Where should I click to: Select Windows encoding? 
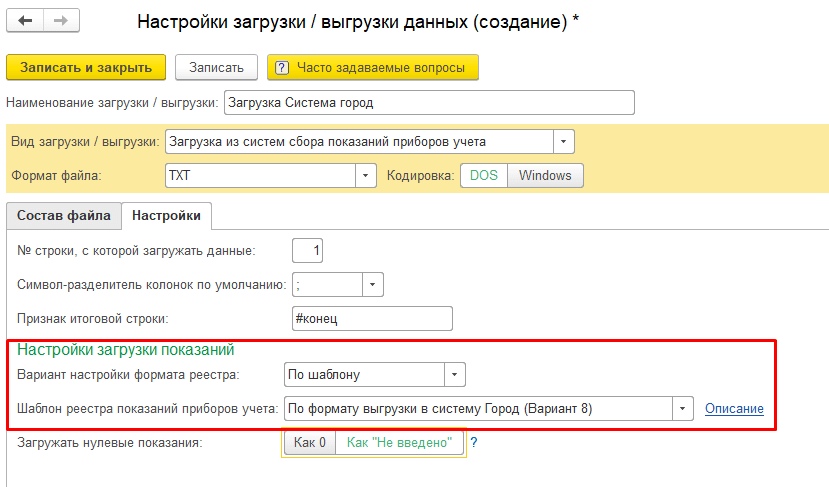(545, 176)
